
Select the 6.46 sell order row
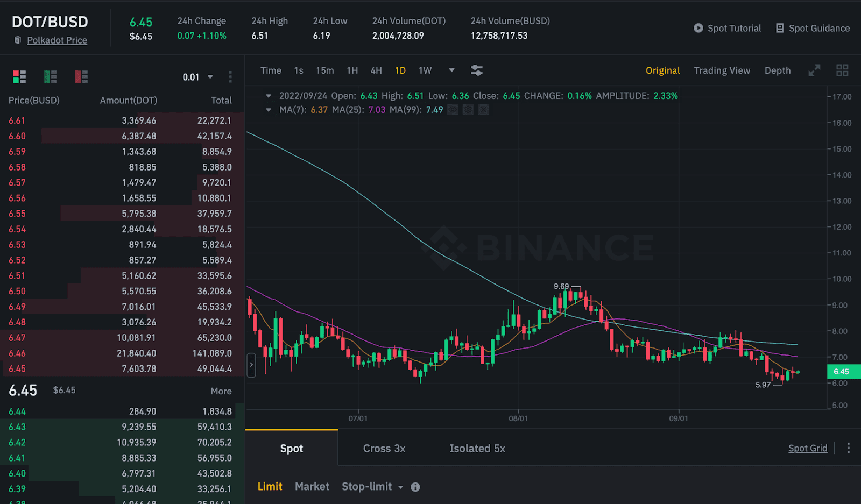pos(122,353)
